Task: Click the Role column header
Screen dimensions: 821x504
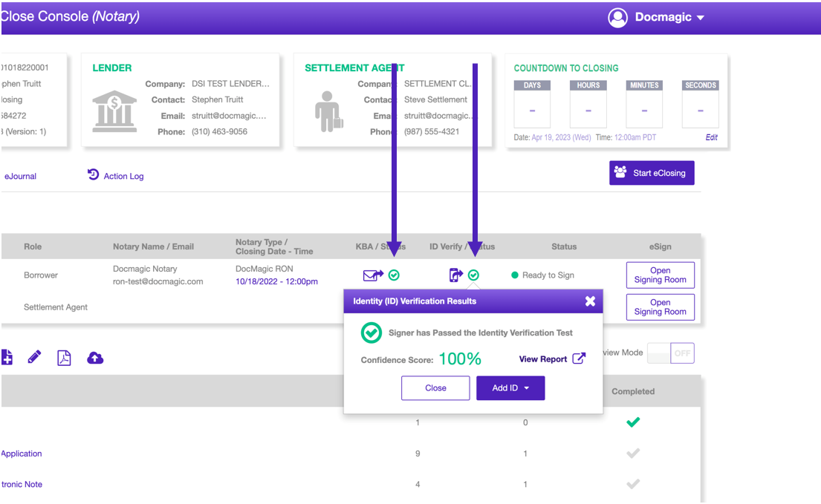Action: click(33, 246)
